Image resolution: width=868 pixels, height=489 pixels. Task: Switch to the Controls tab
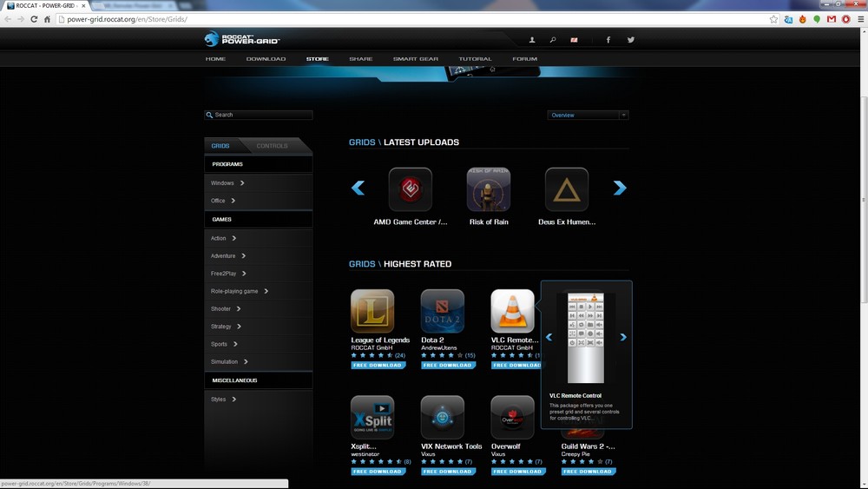coord(273,146)
